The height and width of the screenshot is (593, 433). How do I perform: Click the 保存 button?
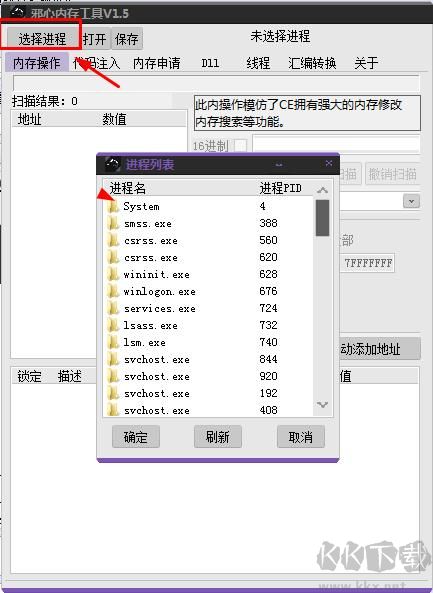127,39
